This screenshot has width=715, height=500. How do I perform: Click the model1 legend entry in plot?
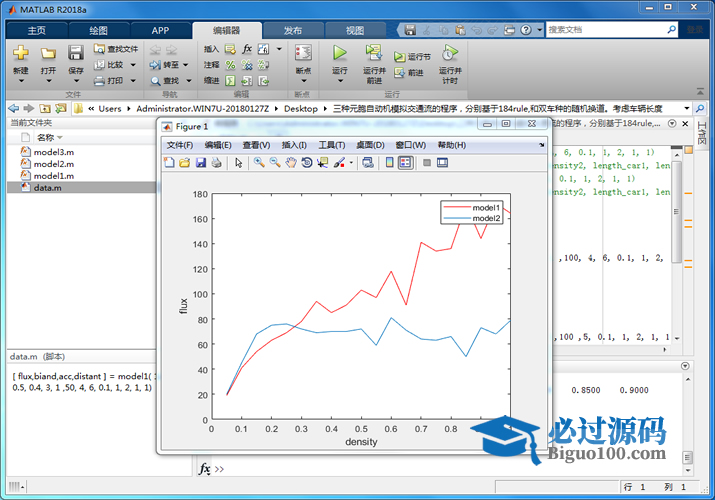[472, 207]
